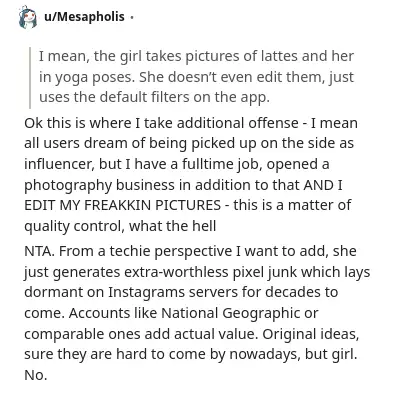The image size is (400, 410).
Task: Click the phrase 'Original ideas' in the comment
Action: coord(309,334)
